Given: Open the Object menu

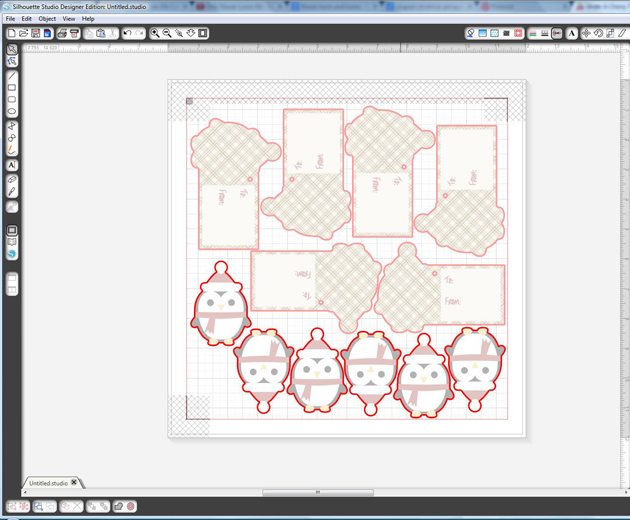Looking at the screenshot, I should 47,18.
